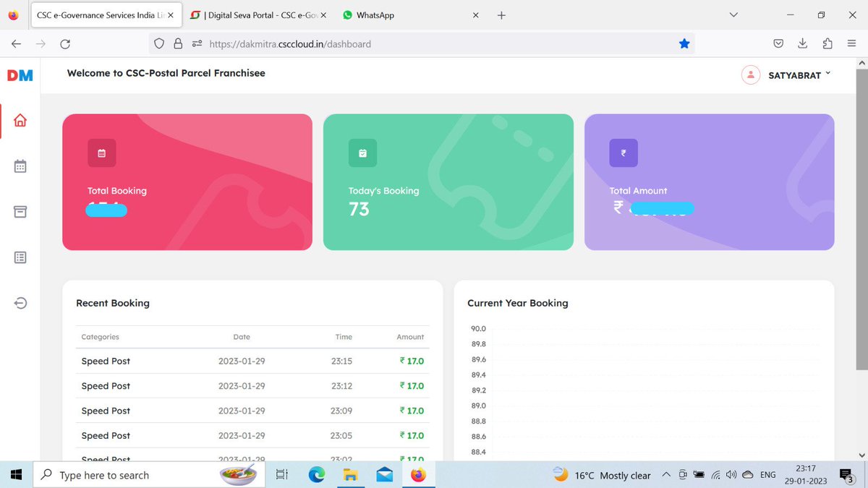868x488 pixels.
Task: Click the Current Year Booking heading
Action: [518, 303]
